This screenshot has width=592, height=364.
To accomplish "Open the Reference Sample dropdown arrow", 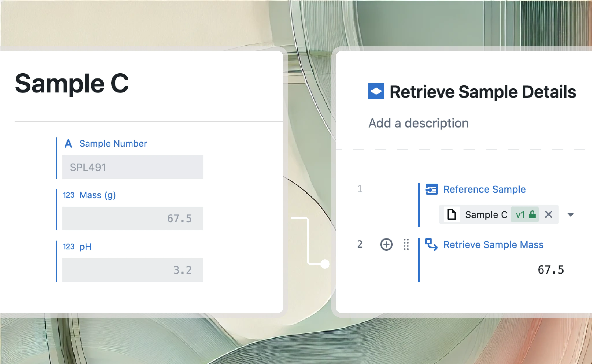I will click(571, 214).
